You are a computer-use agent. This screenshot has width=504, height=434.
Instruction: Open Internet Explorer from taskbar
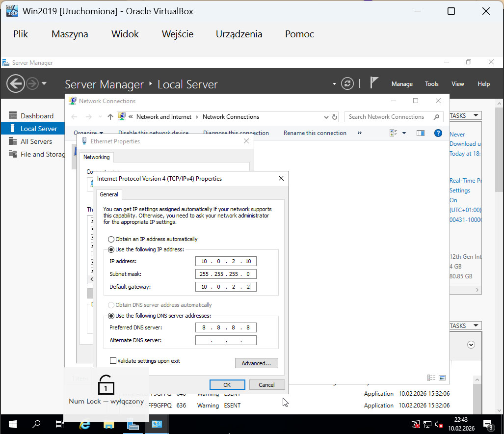click(x=85, y=424)
